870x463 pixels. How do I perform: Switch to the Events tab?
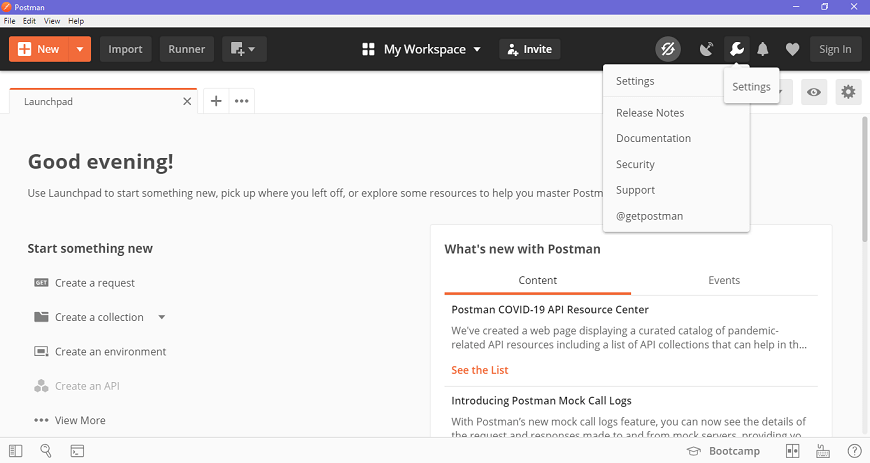click(x=724, y=280)
